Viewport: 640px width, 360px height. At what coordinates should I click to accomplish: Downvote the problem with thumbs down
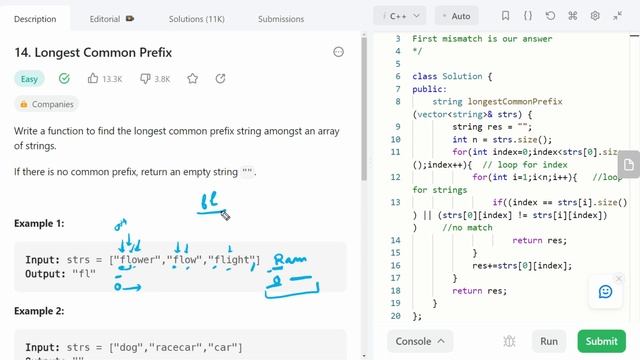tap(145, 78)
